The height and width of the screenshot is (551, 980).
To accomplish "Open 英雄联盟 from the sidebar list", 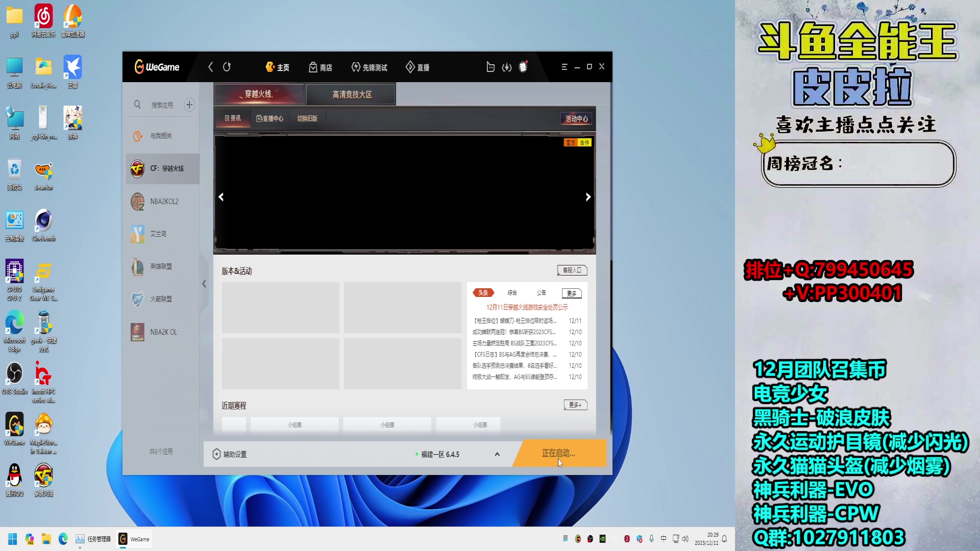I will [161, 266].
